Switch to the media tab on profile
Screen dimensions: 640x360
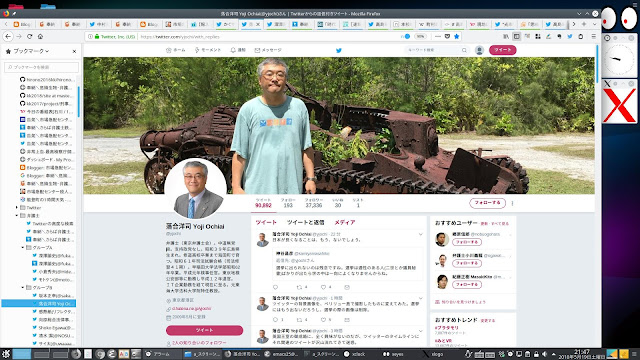tap(345, 222)
